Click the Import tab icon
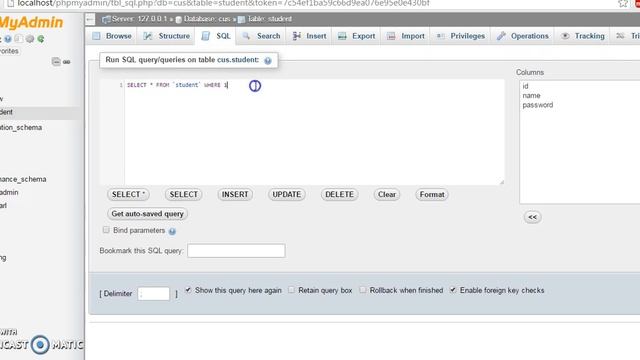Screen dimensions: 640x360 coord(391,36)
